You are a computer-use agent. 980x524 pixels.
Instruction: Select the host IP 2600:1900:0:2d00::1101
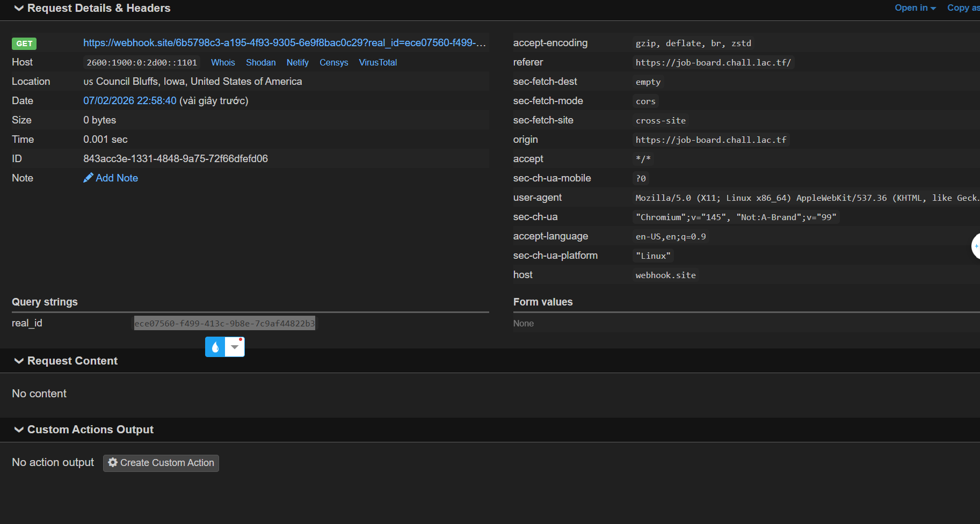142,62
